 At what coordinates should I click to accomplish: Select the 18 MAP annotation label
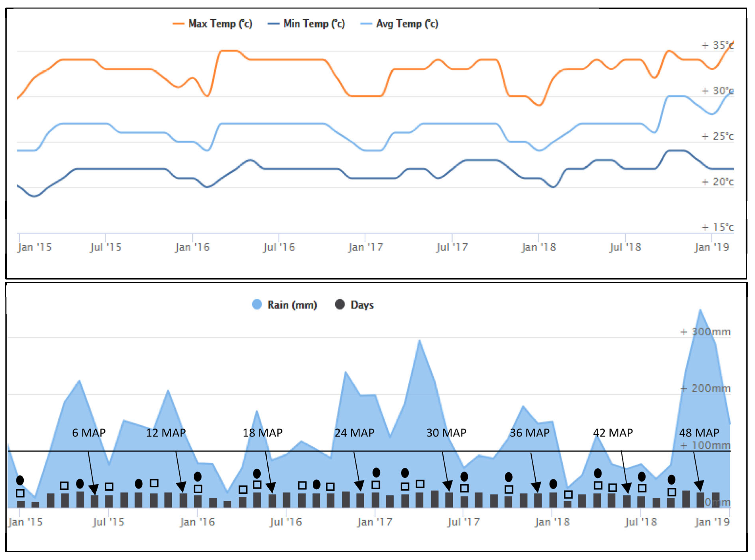point(262,433)
